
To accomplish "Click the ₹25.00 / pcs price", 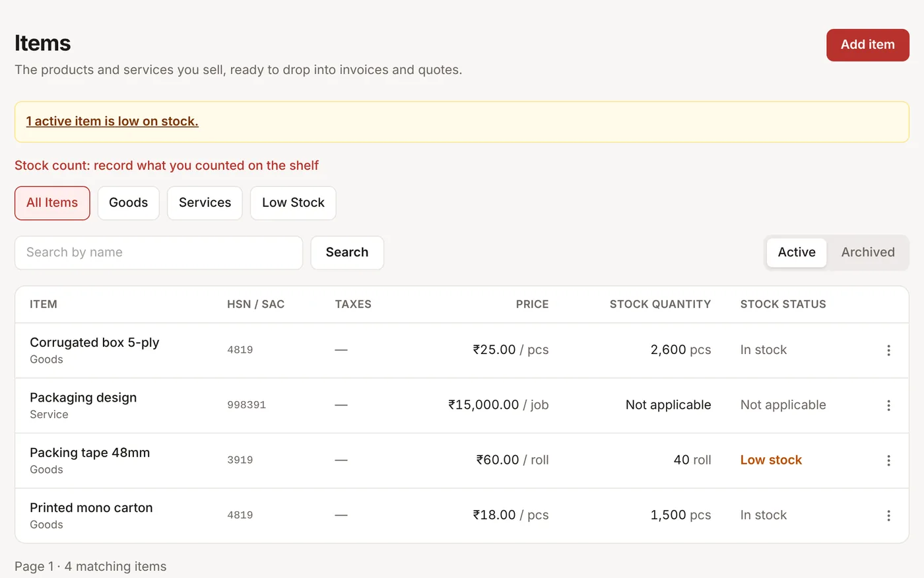I will 511,350.
